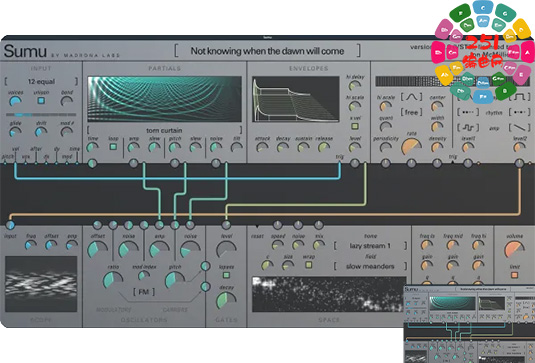The width and height of the screenshot is (535, 363).
Task: Click the lower carrier jack above decay
Action: click(205, 287)
